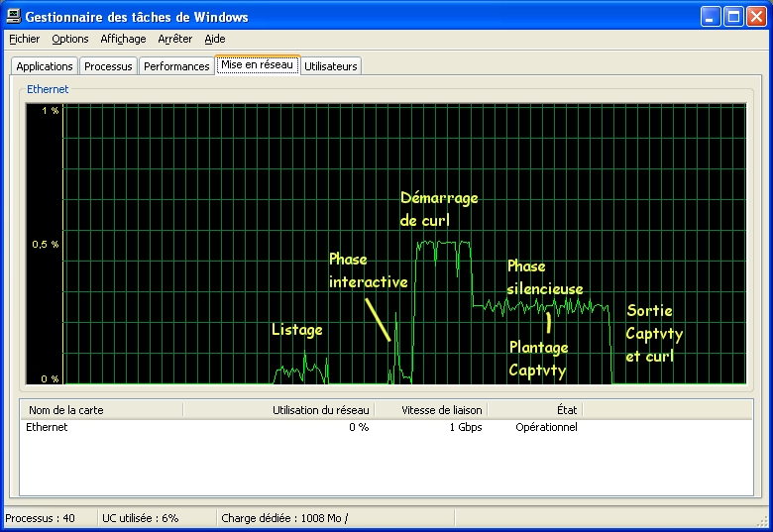The height and width of the screenshot is (532, 773).
Task: Select the Mise en réseau tab
Action: [257, 65]
